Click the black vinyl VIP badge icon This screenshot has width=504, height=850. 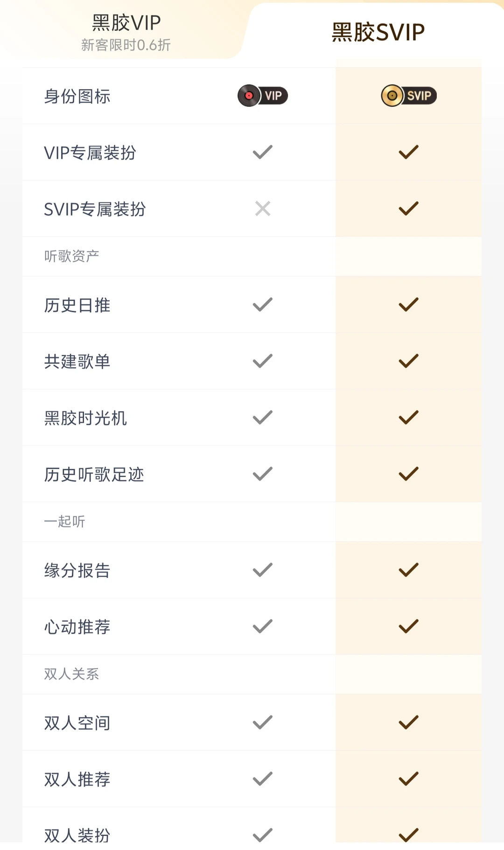point(263,96)
